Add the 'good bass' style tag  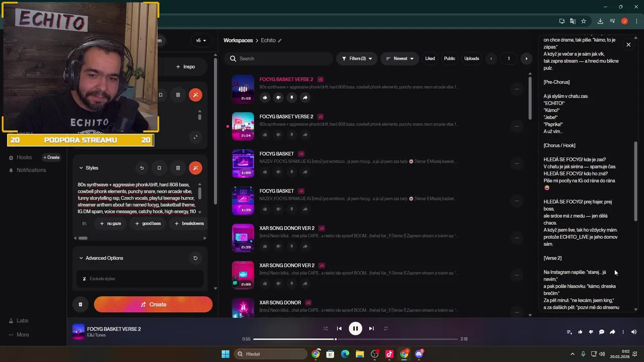click(148, 223)
